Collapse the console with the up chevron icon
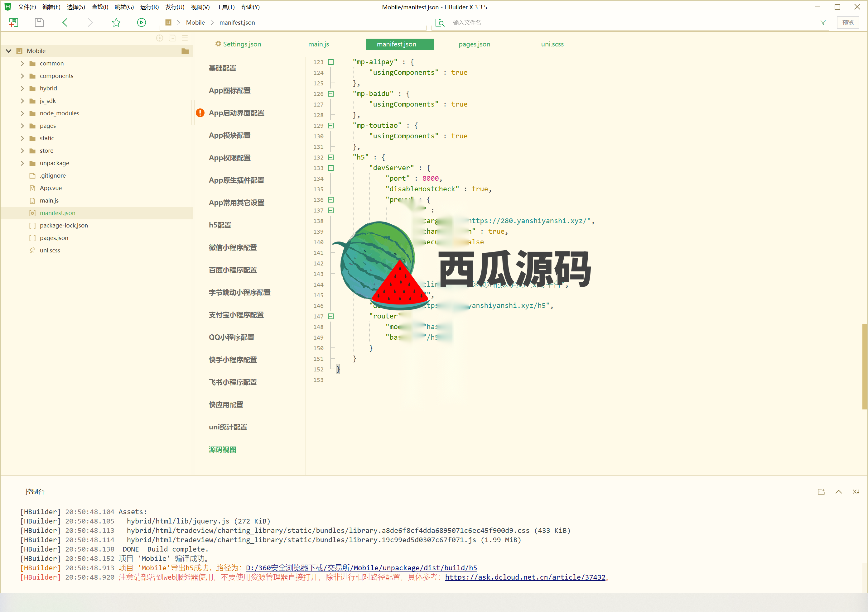Screen dimensions: 868x612 (838, 491)
